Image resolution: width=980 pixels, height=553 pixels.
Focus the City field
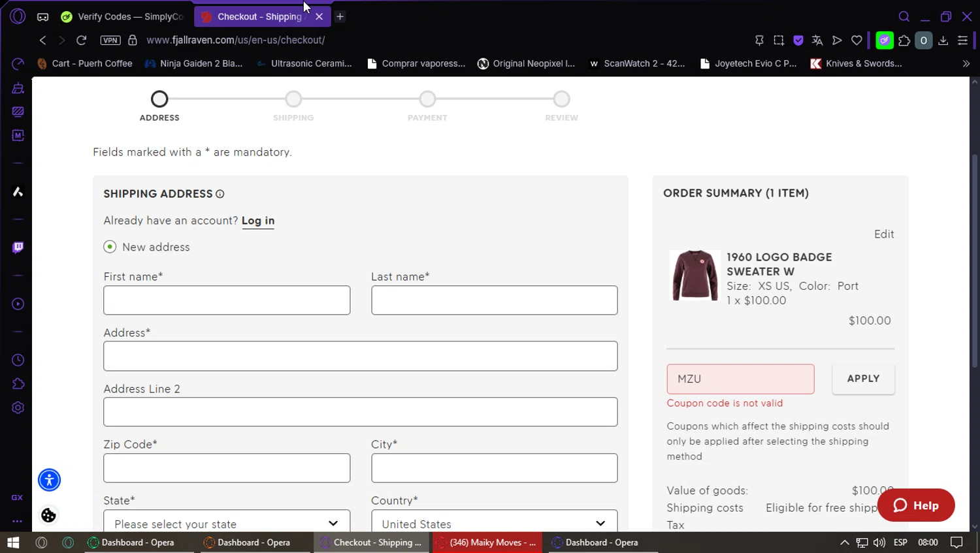[494, 468]
